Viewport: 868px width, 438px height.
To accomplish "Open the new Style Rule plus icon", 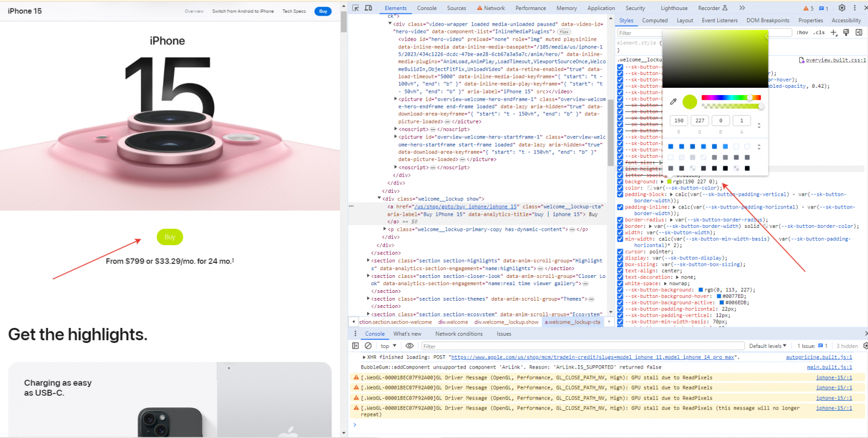I will point(834,32).
